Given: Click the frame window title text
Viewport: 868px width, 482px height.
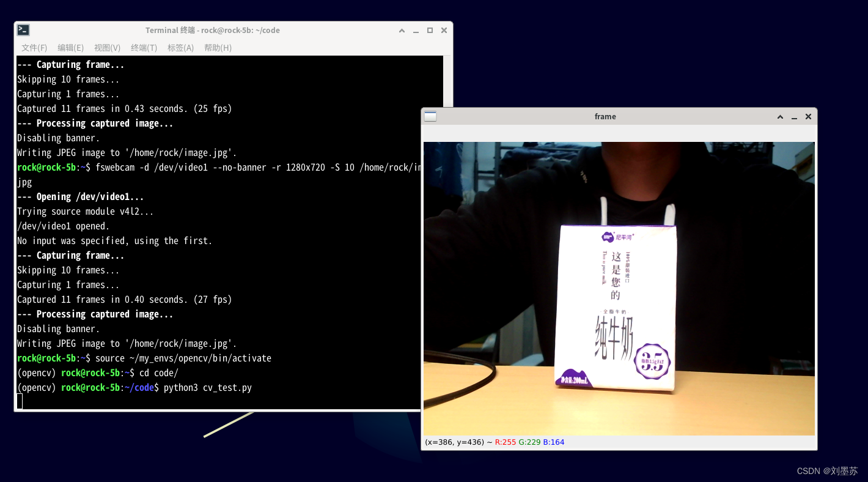Looking at the screenshot, I should (x=605, y=117).
